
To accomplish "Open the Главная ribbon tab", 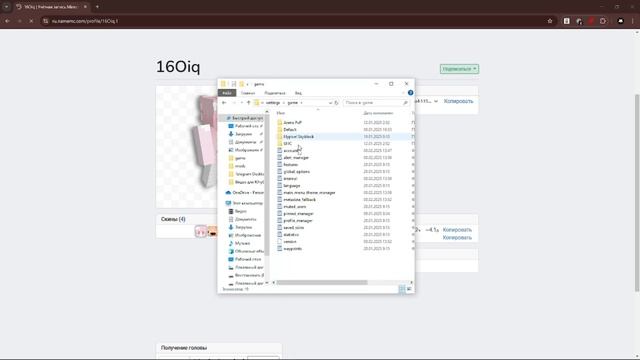I will pyautogui.click(x=248, y=93).
